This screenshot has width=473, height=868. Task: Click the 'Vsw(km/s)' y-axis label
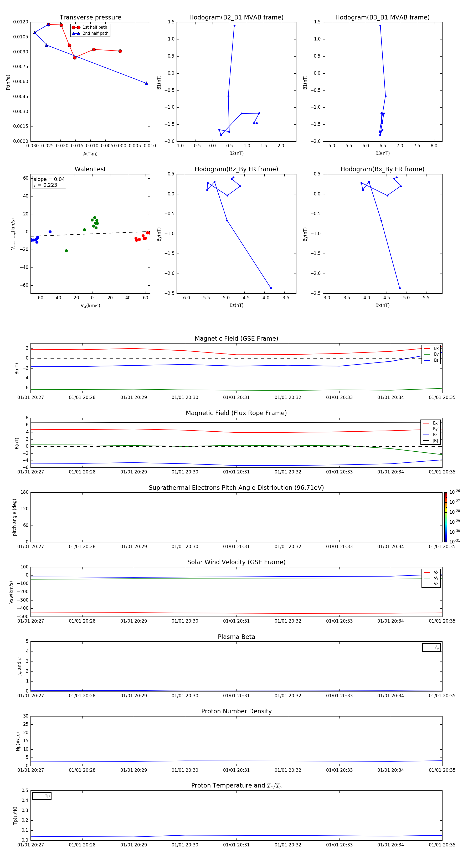(x=11, y=592)
